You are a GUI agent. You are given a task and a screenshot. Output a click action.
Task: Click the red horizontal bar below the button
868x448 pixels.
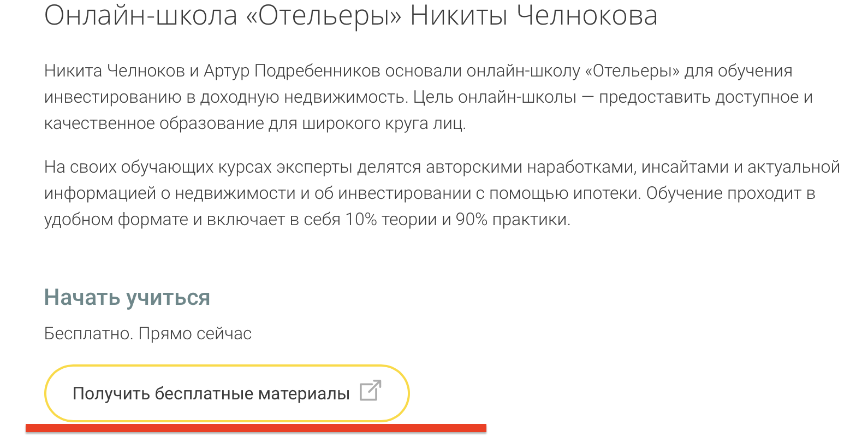pyautogui.click(x=255, y=428)
